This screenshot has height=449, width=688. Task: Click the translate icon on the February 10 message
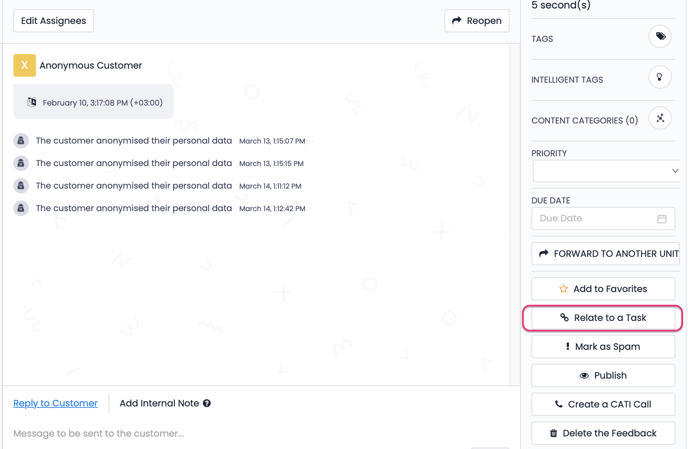(x=32, y=102)
